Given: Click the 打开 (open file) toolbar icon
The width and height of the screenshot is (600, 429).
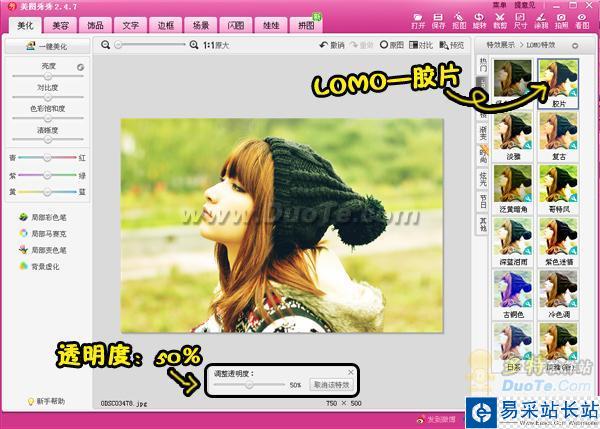Looking at the screenshot, I should tap(418, 21).
